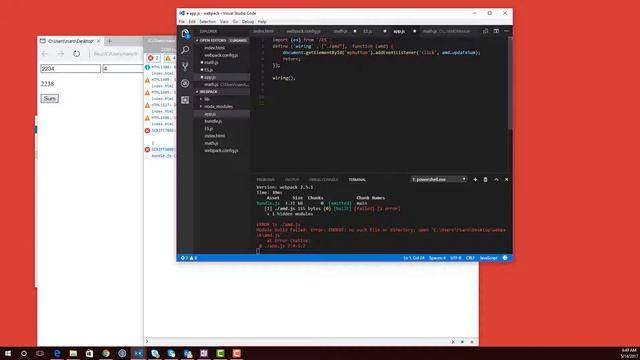The height and width of the screenshot is (360, 640).
Task: Switch to the webpack.config.js editor tab
Action: coord(303,31)
